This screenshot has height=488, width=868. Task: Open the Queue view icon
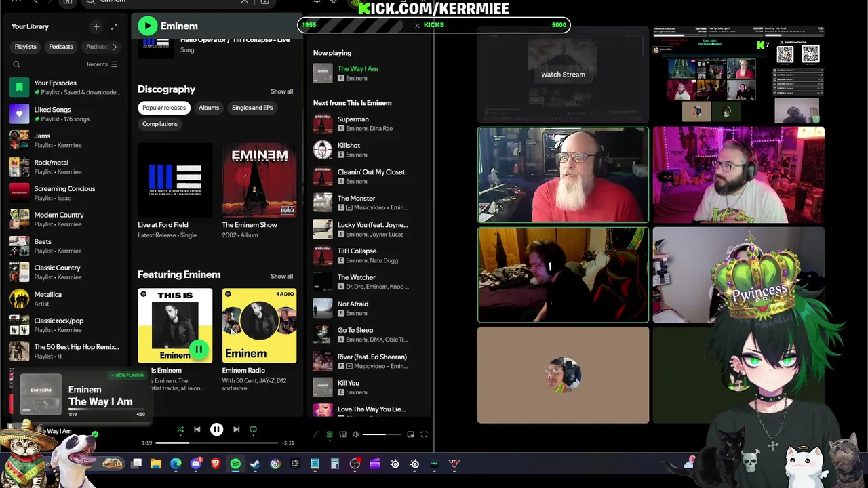[330, 434]
